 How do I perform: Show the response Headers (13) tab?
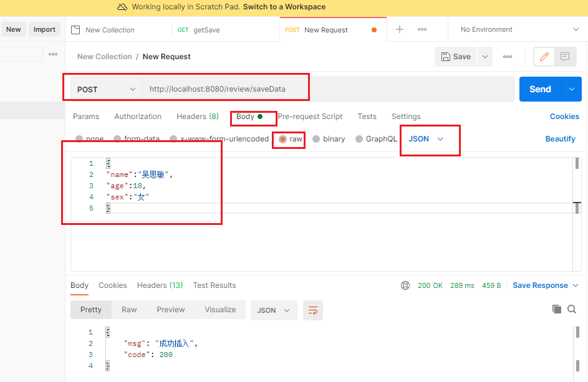click(x=160, y=285)
